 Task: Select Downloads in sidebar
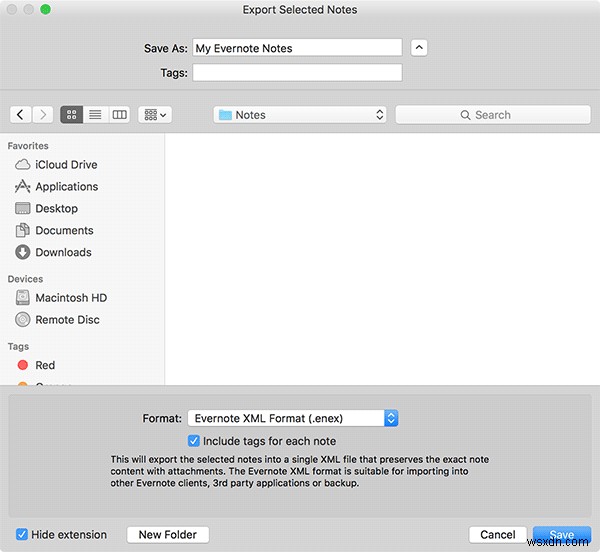(53, 252)
